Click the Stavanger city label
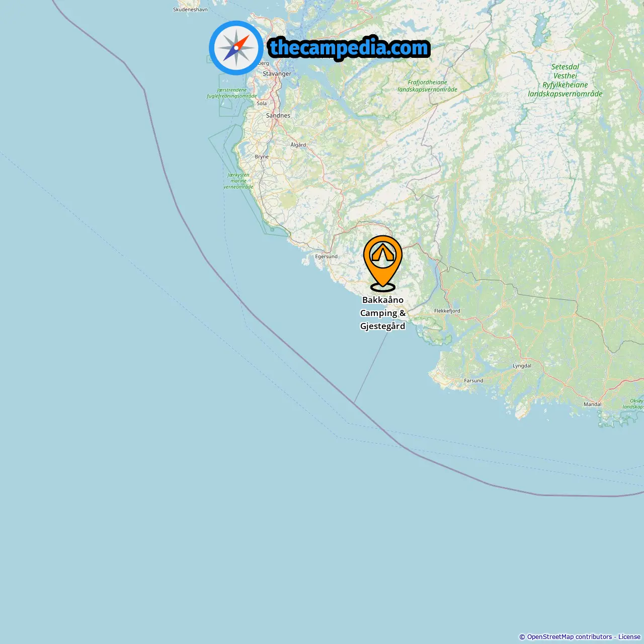 [x=277, y=73]
